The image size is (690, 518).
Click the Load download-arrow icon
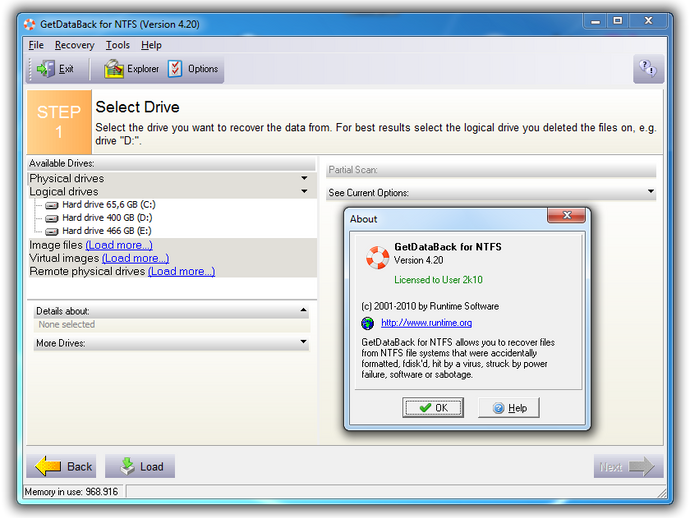point(128,466)
